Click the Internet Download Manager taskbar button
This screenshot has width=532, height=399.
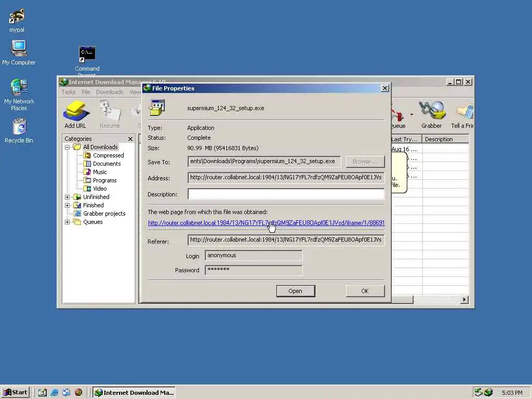click(135, 393)
